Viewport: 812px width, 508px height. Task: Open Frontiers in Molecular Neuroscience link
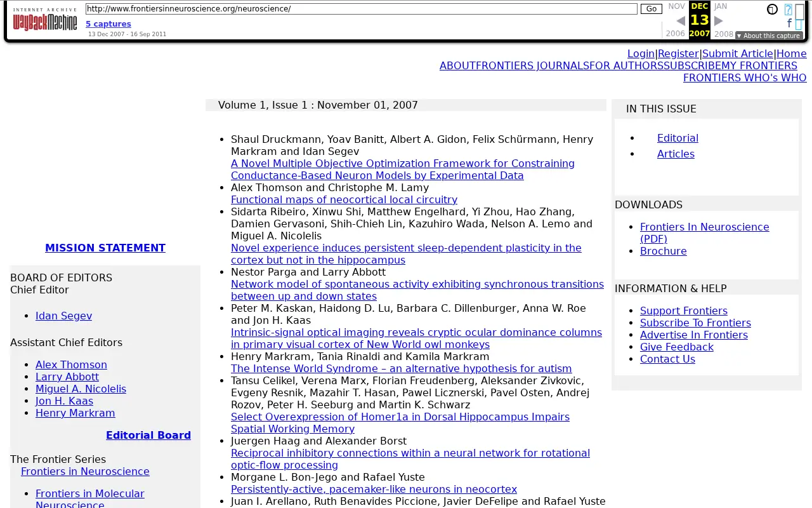(x=90, y=499)
